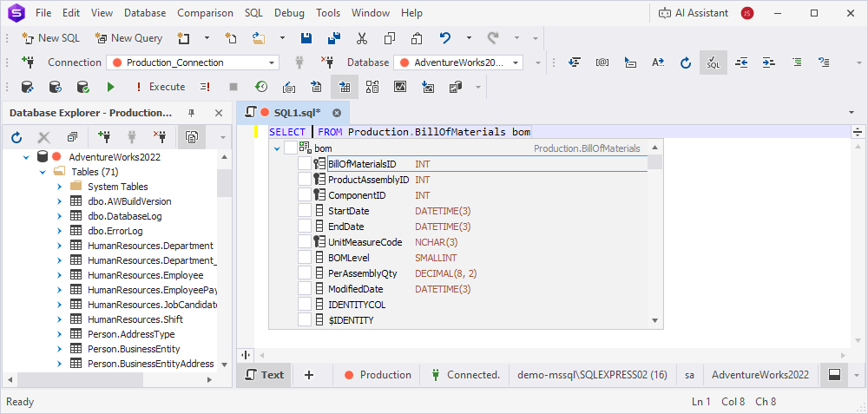
Task: Undo the last action with the Undo arrow
Action: 445,38
